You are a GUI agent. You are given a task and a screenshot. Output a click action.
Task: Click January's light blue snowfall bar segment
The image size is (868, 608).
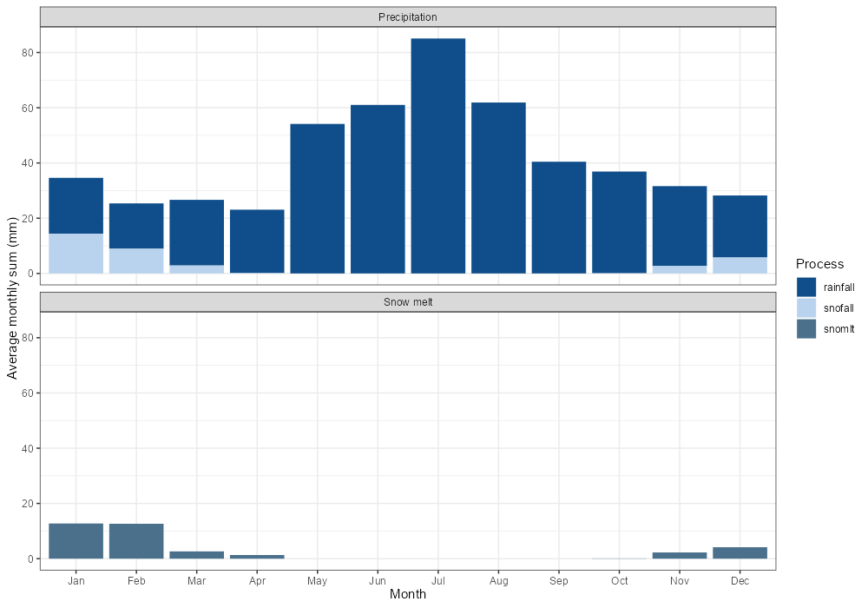(76, 254)
